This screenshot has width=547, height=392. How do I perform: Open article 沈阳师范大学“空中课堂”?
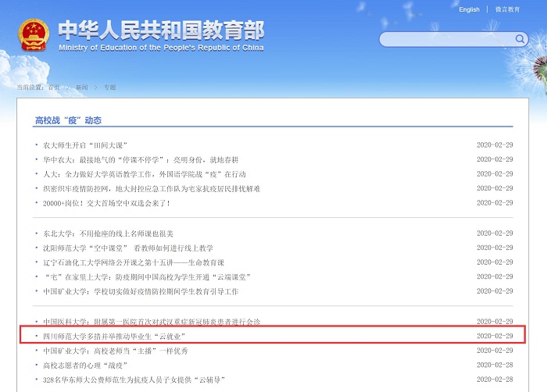click(x=127, y=248)
